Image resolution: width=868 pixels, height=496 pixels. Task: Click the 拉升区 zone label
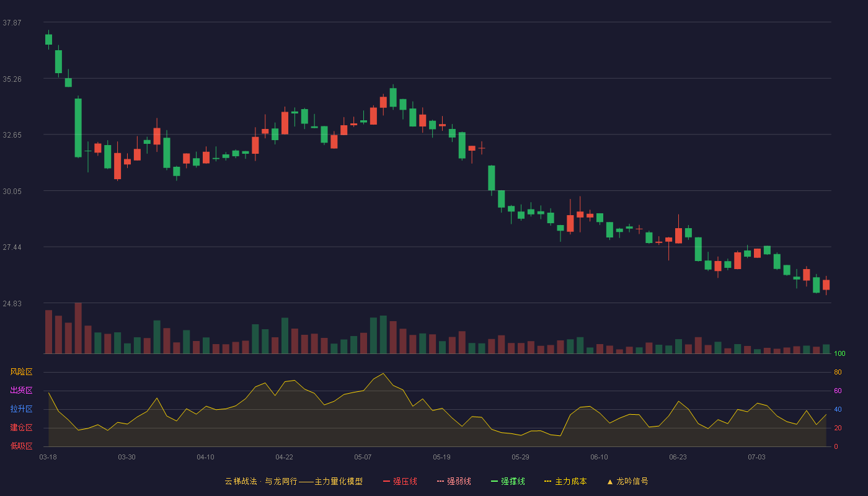21,409
